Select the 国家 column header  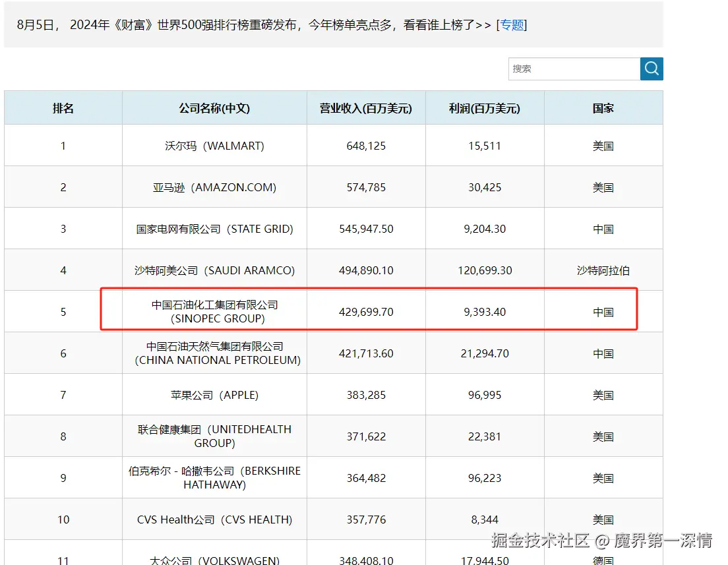tap(603, 107)
